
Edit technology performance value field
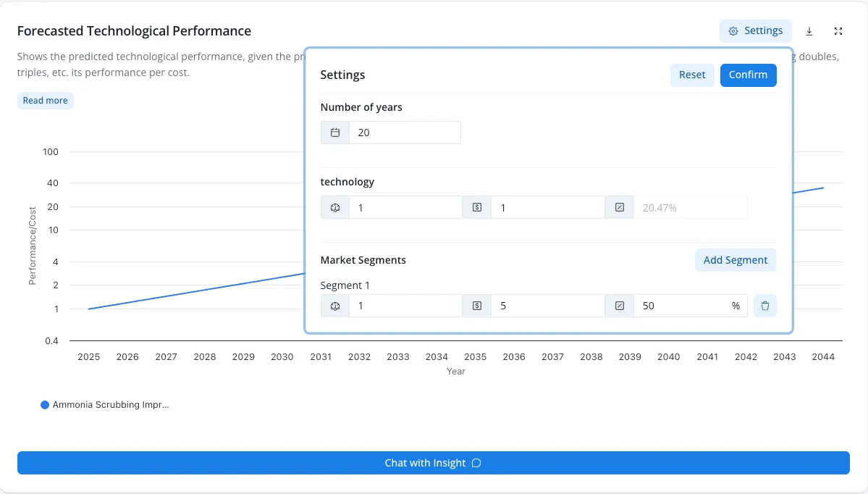click(x=405, y=208)
